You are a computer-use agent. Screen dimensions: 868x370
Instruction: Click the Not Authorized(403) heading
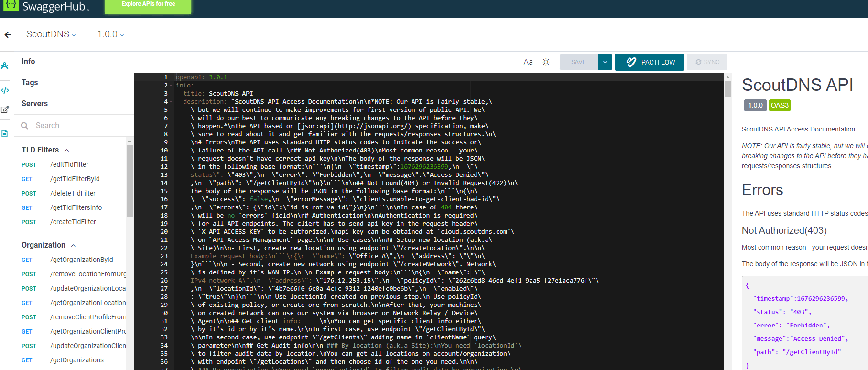(784, 230)
